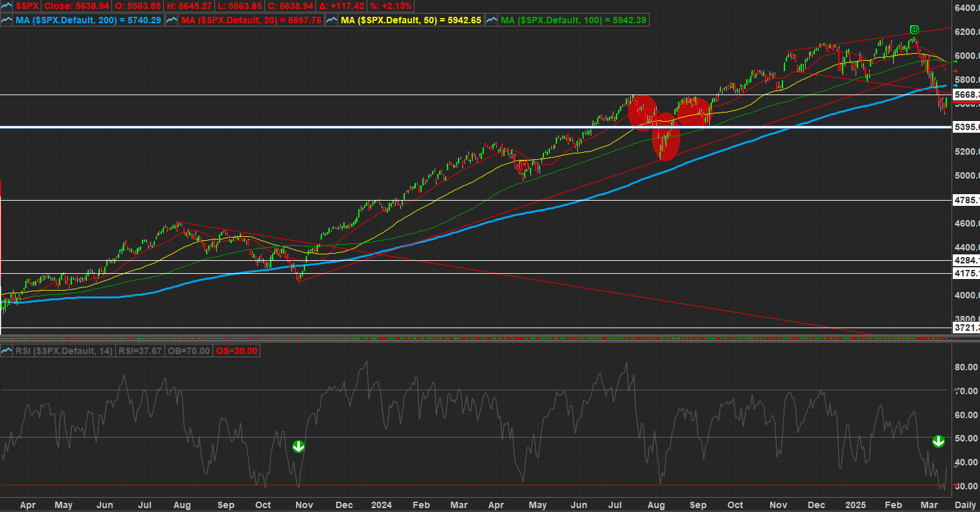Click the 2024 year label on time axis
The image size is (980, 512).
382,504
